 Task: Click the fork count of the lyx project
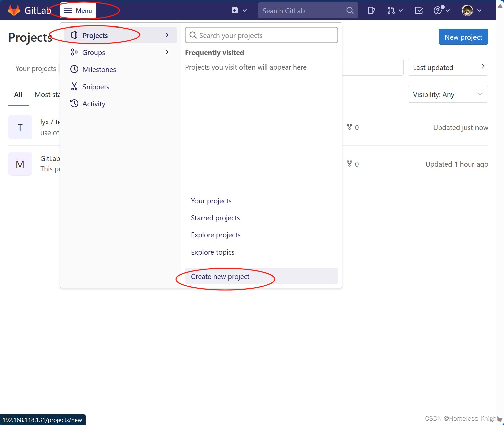pyautogui.click(x=353, y=127)
